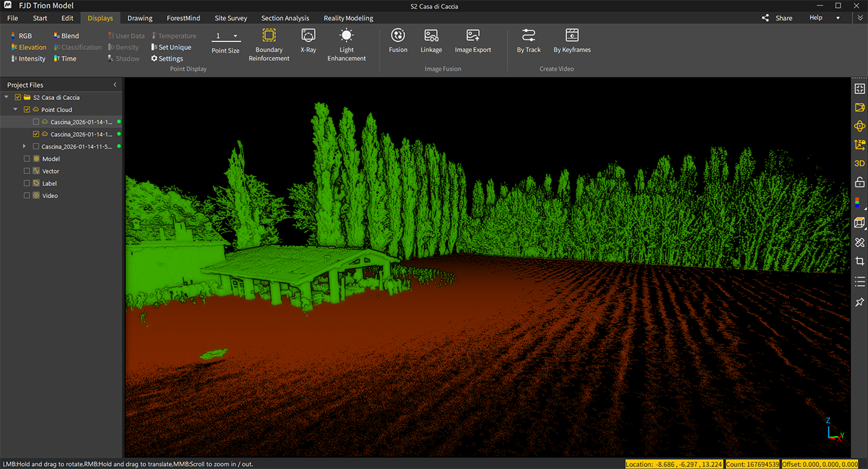
Task: Open the Point Size dropdown
Action: (226, 36)
